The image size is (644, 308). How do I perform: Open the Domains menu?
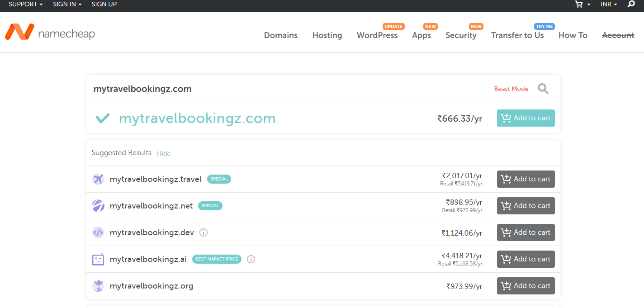281,35
